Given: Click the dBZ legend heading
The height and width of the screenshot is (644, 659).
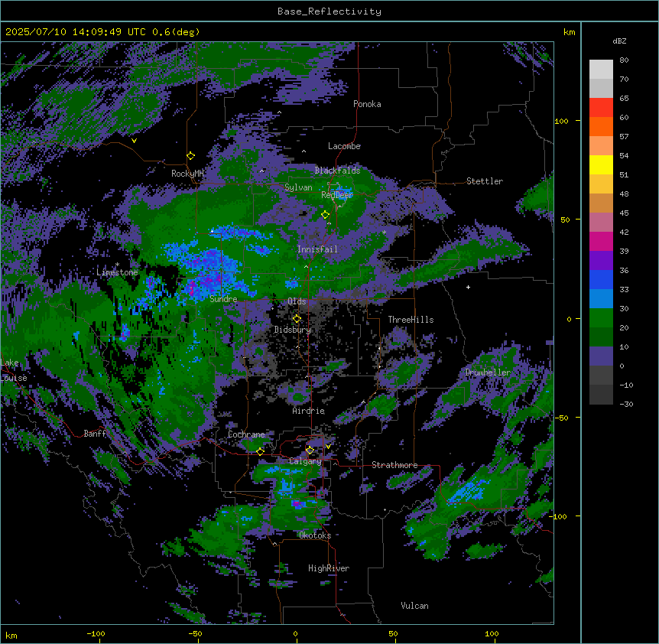Looking at the screenshot, I should pos(619,41).
